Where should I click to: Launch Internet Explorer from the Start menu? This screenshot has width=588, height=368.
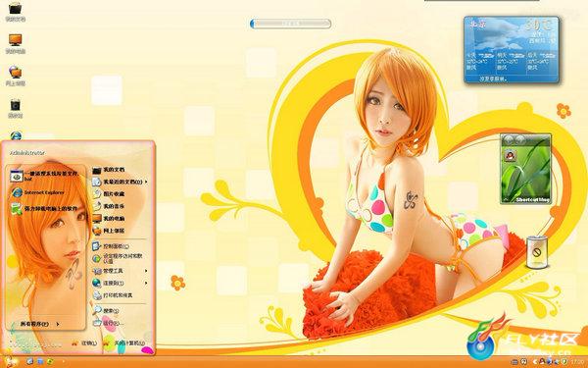[37, 192]
